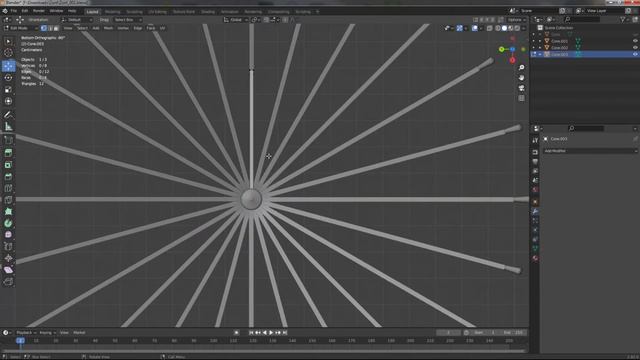
Task: Enable vertex select mode
Action: [44, 28]
